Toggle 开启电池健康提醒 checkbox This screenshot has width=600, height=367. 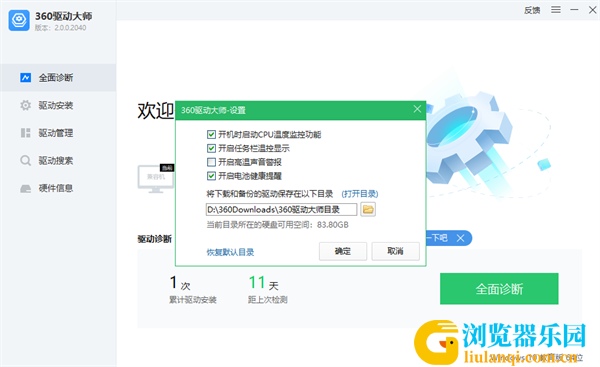211,176
